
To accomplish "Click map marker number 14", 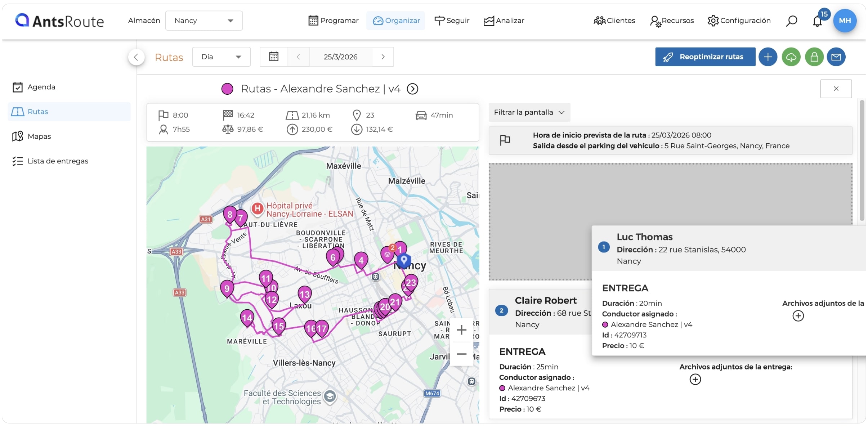I will [x=247, y=318].
